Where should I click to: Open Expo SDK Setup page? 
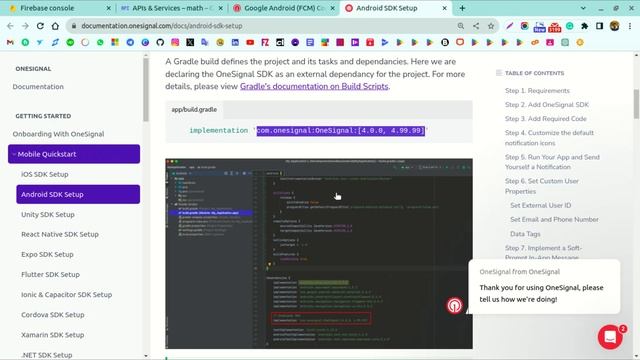click(x=47, y=254)
